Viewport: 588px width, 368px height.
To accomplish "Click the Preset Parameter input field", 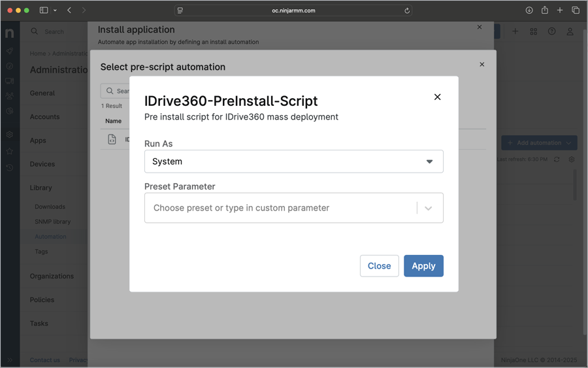I will 281,208.
